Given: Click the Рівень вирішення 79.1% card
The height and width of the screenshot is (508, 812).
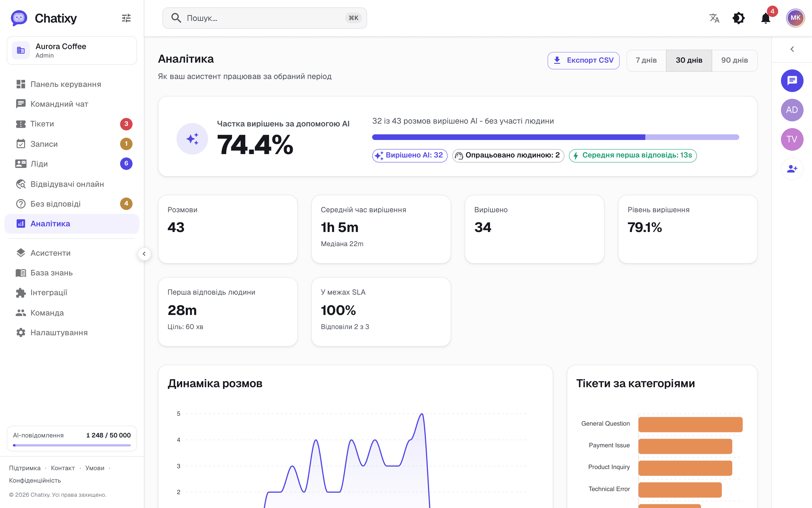Looking at the screenshot, I should click(688, 229).
